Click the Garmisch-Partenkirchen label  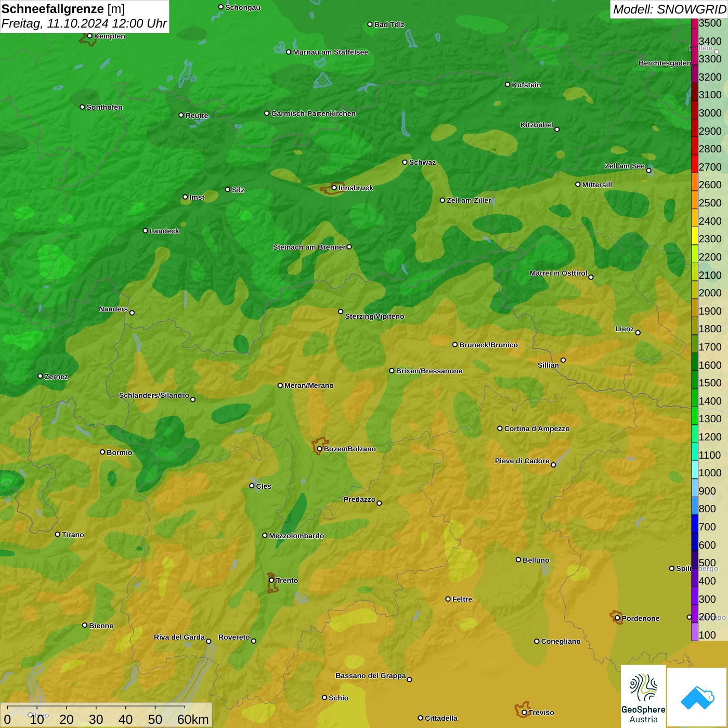314,113
